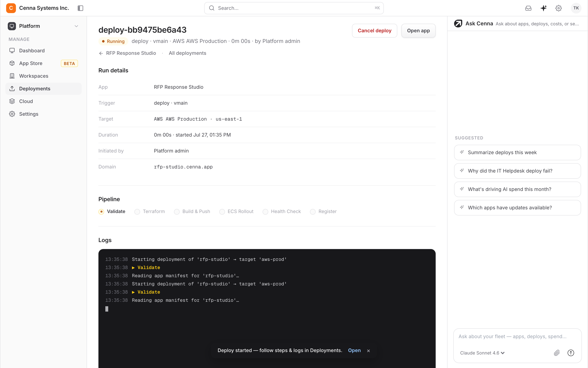Dismiss the Deploy started toast notification
This screenshot has width=588, height=368.
click(x=368, y=351)
